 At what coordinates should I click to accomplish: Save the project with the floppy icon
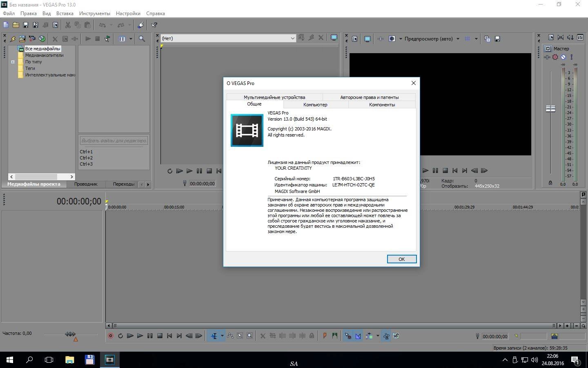tap(26, 25)
